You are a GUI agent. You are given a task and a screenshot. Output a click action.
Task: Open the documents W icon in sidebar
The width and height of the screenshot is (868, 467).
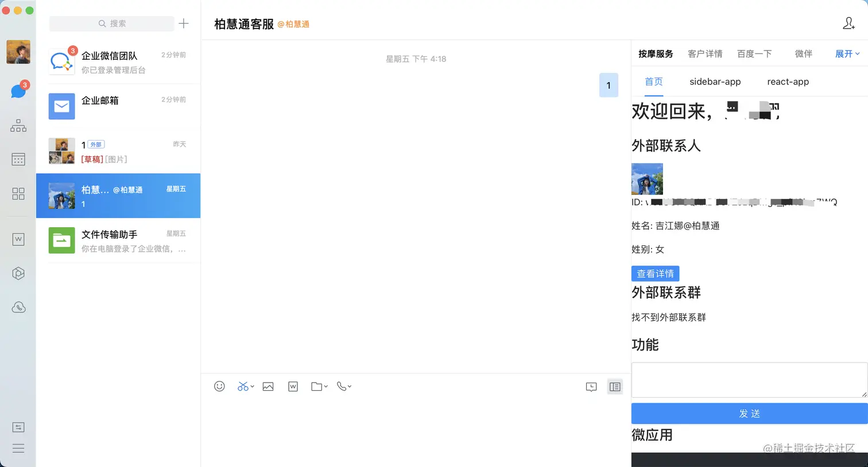[x=18, y=239]
